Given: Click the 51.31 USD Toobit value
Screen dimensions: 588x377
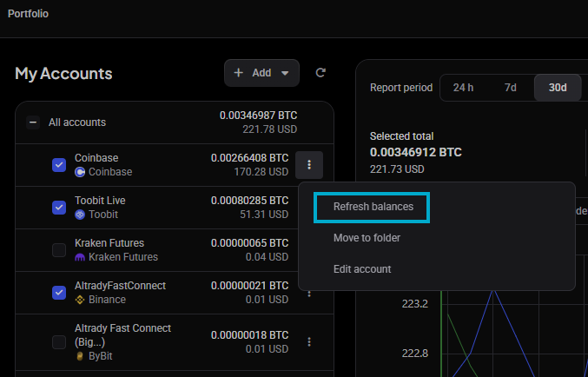Looking at the screenshot, I should pos(264,215).
